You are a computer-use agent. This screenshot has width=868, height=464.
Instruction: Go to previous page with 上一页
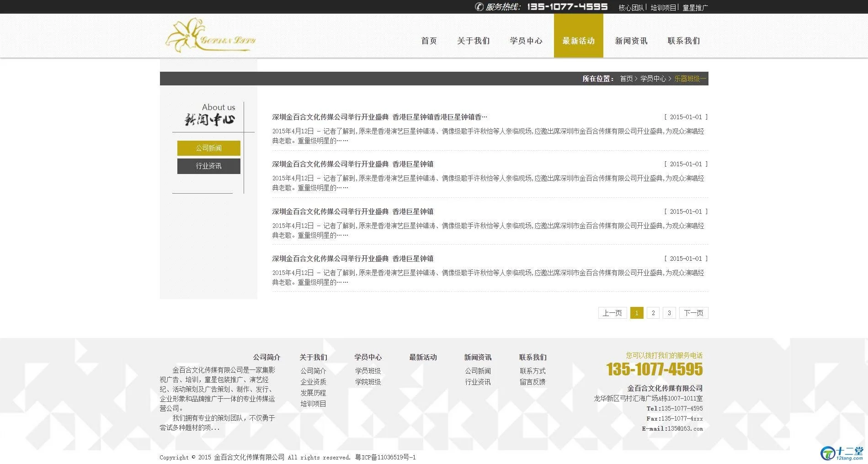(612, 313)
